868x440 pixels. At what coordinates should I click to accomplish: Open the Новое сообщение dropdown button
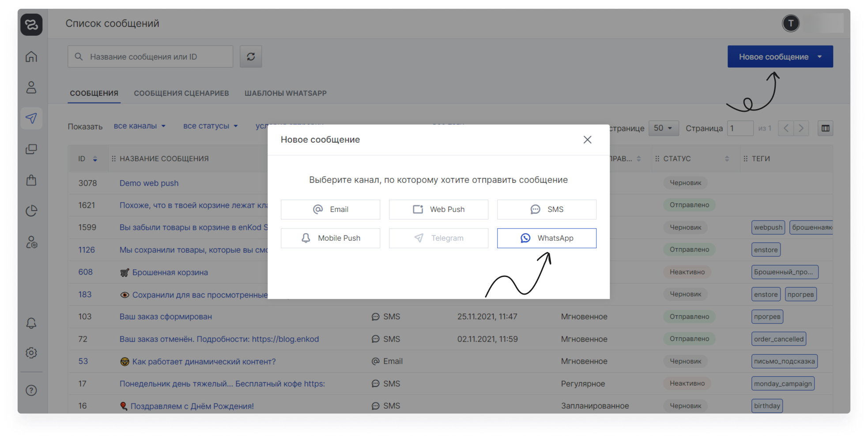click(x=780, y=57)
